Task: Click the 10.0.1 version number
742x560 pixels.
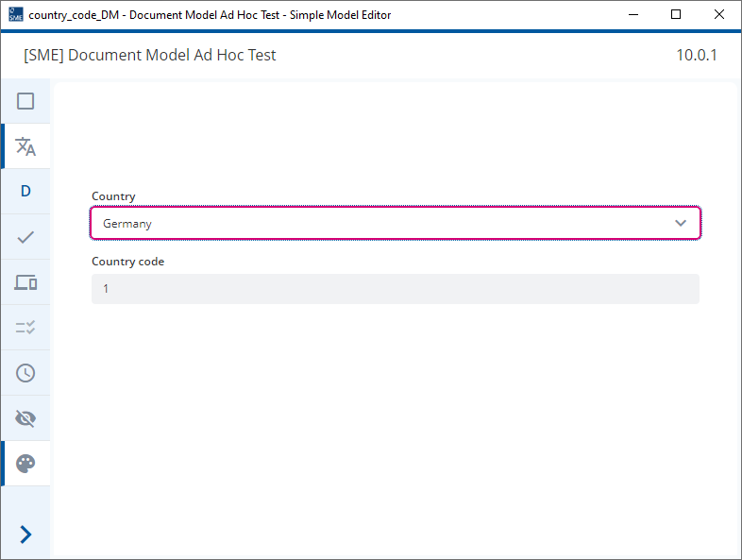Action: pos(697,55)
